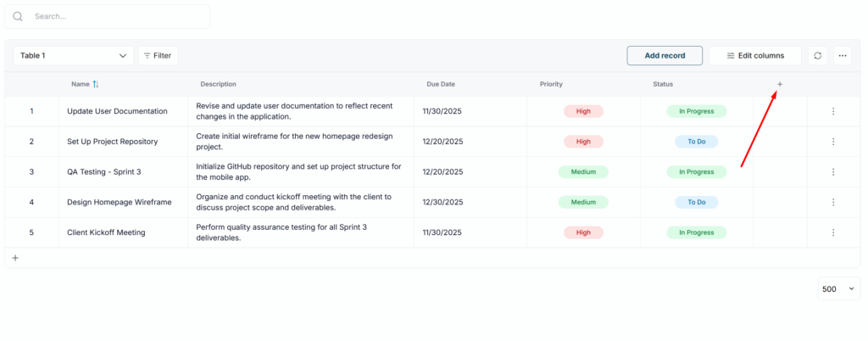Click the High priority tag in row 1
The image size is (868, 341).
(583, 111)
